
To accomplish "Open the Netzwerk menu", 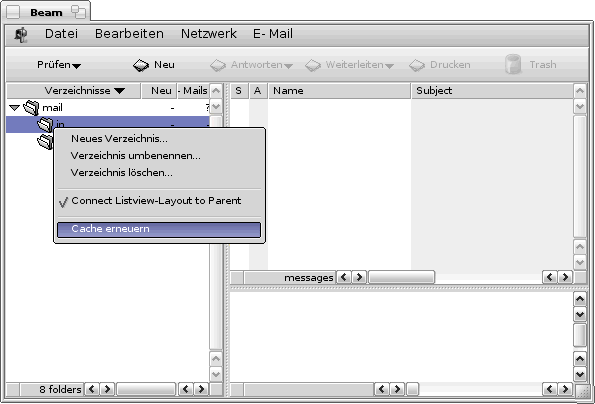I will tap(209, 34).
